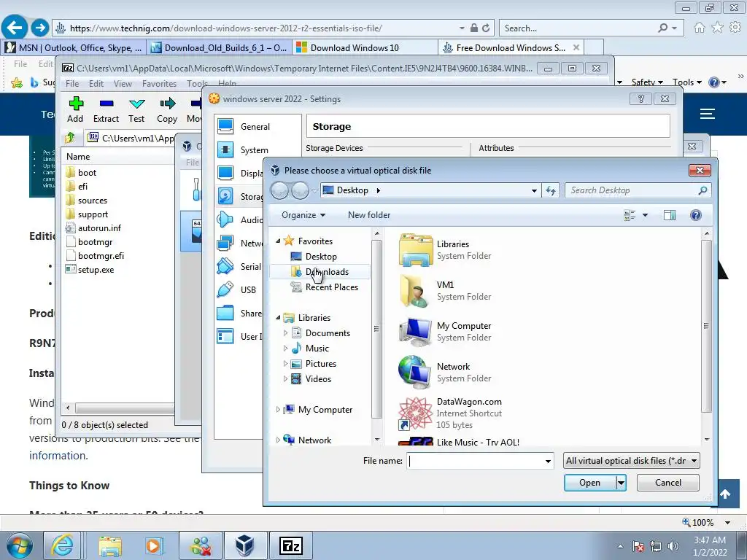Expand Documents under Libraries
The image size is (747, 560).
click(285, 332)
